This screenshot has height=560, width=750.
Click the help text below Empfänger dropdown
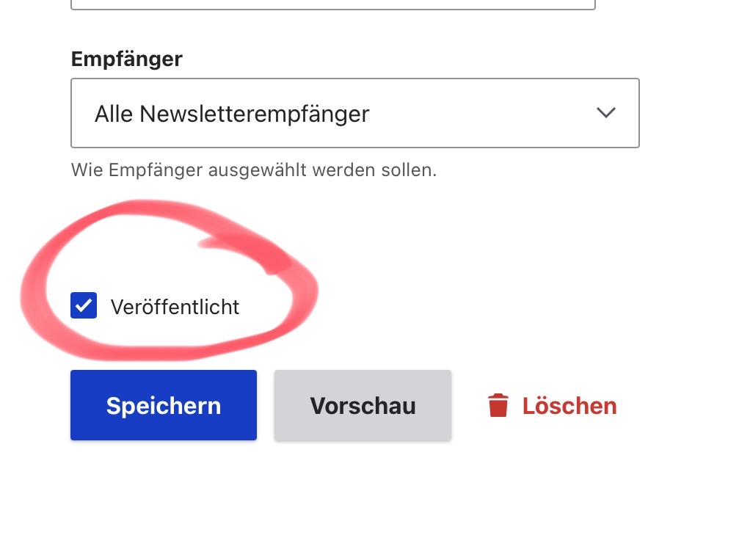click(x=253, y=170)
